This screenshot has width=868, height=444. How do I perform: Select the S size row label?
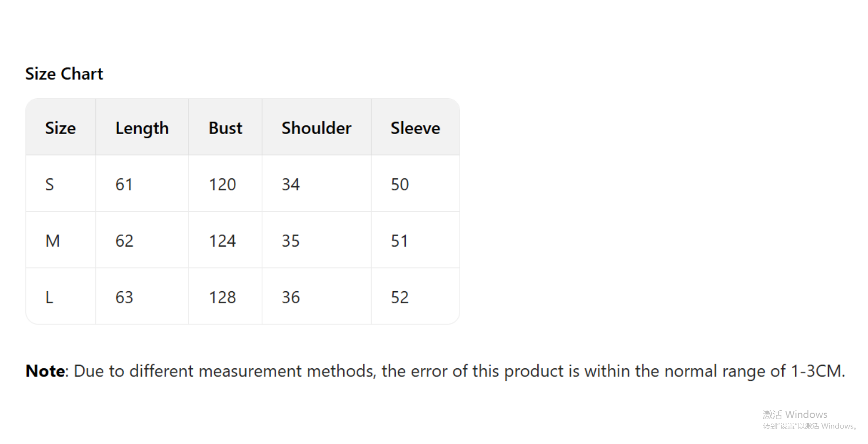click(50, 184)
